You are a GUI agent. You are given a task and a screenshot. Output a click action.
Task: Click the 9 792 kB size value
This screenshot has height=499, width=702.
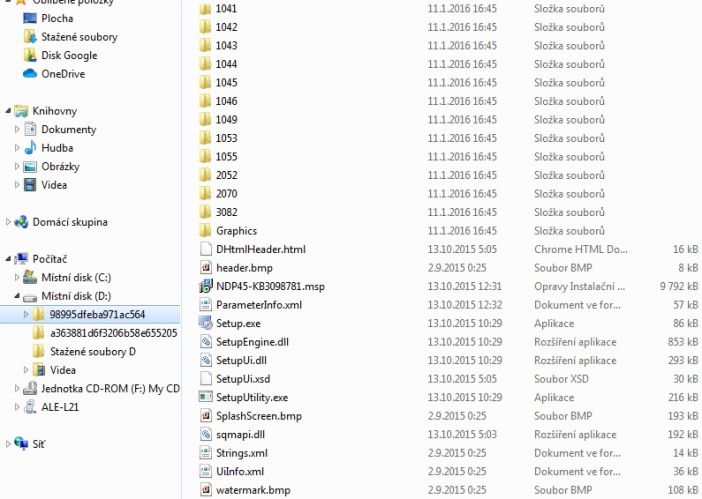tap(679, 286)
